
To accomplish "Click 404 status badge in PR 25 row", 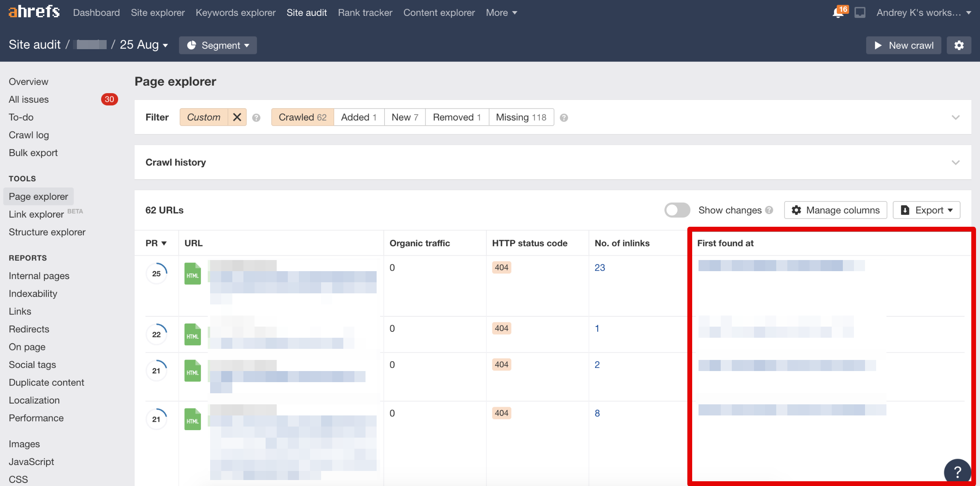I will tap(501, 268).
